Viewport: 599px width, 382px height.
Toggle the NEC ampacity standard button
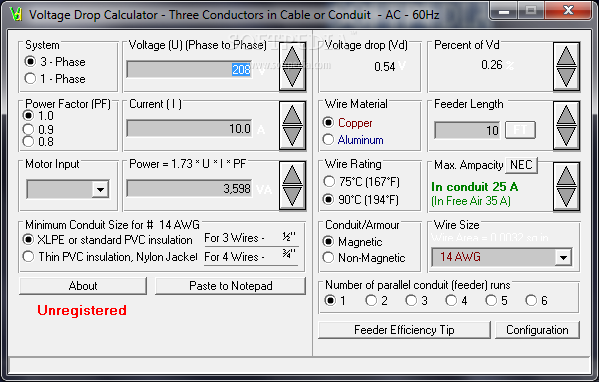(x=521, y=165)
